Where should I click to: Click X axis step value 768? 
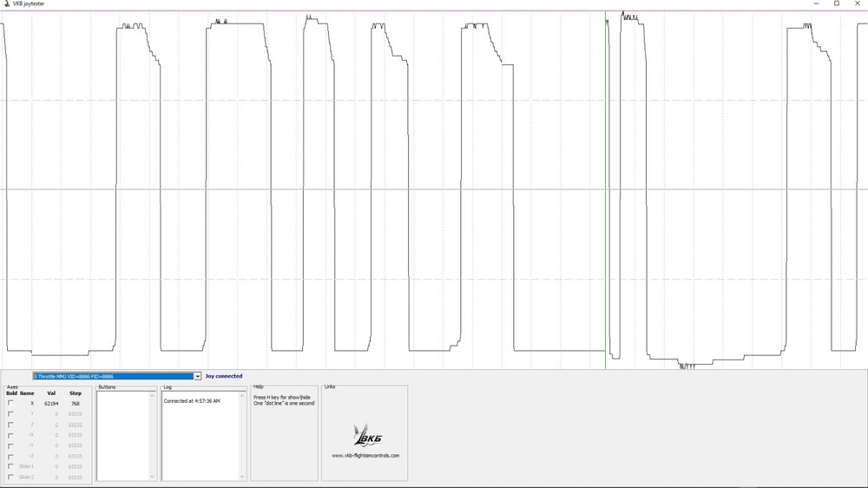76,404
